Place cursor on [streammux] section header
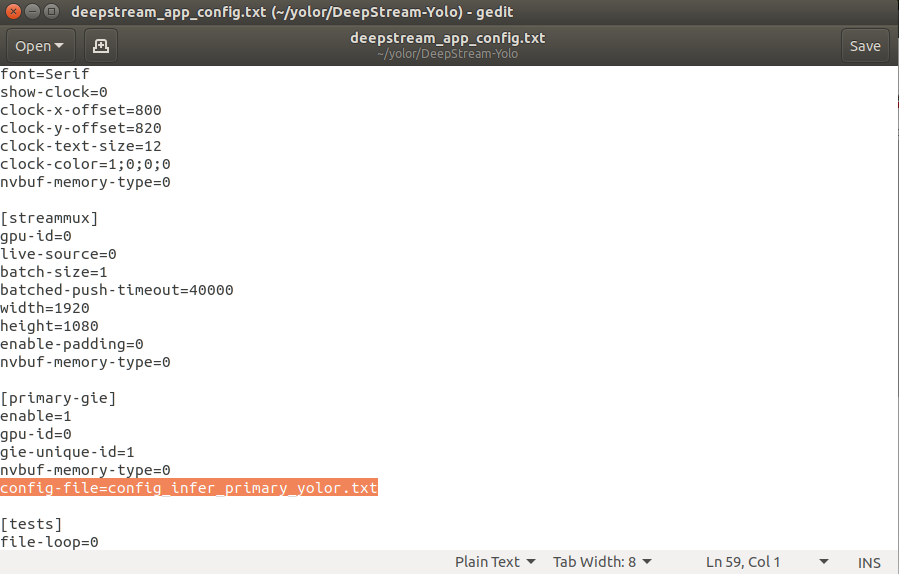Viewport: 899px width, 574px height. (x=49, y=218)
